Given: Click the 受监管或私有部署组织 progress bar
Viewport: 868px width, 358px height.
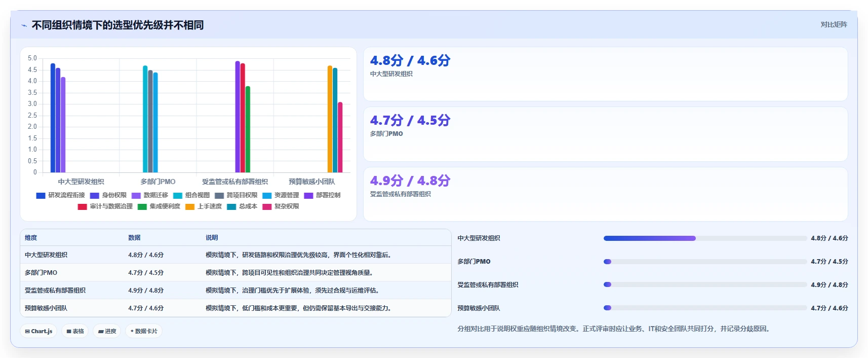Looking at the screenshot, I should pos(705,285).
